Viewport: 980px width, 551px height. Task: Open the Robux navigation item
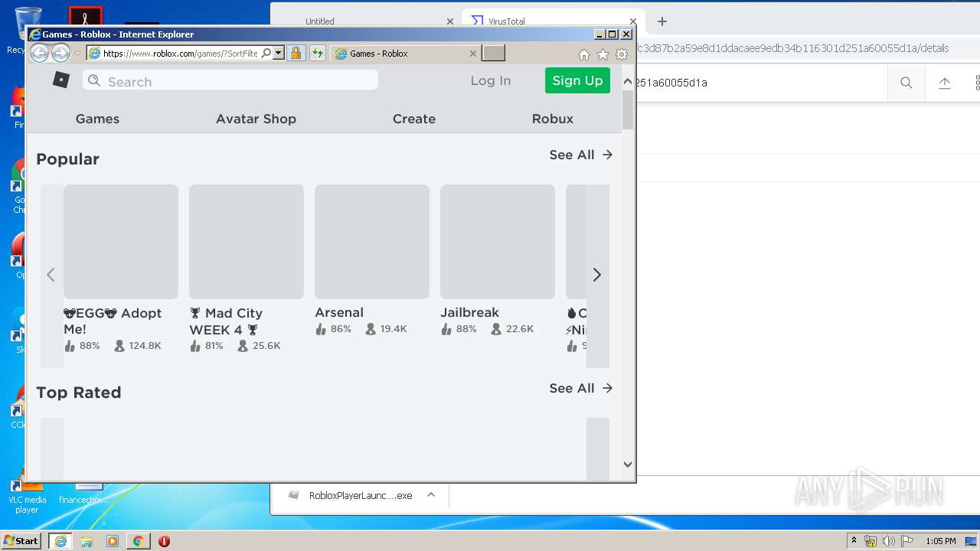point(553,119)
